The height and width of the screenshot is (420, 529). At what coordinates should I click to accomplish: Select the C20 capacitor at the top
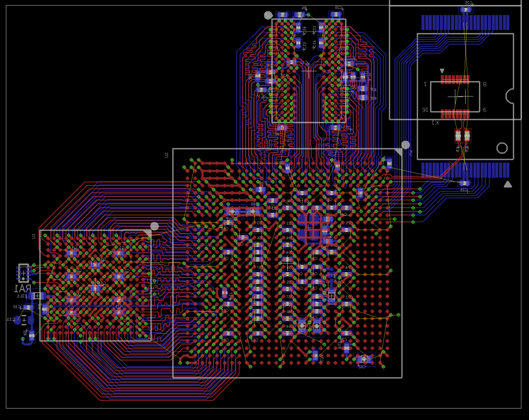click(336, 15)
